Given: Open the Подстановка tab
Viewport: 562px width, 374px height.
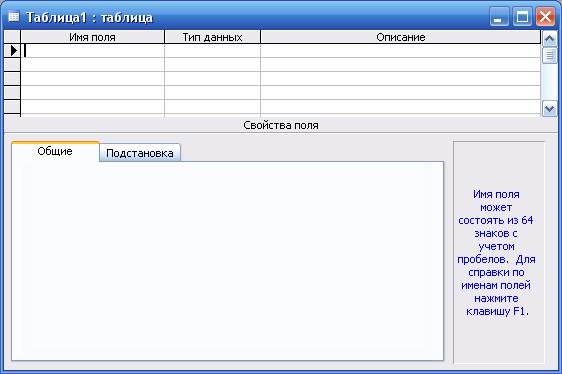Looking at the screenshot, I should 140,153.
